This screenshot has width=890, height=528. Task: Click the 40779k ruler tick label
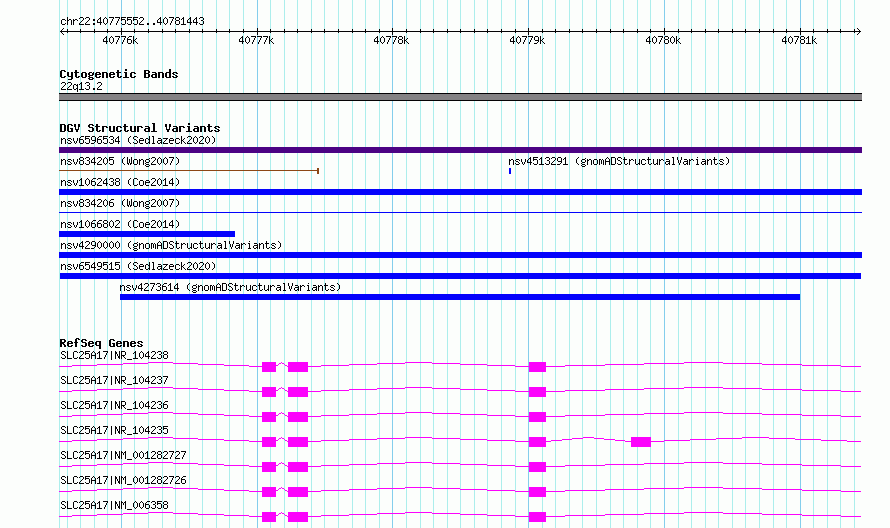tap(527, 40)
